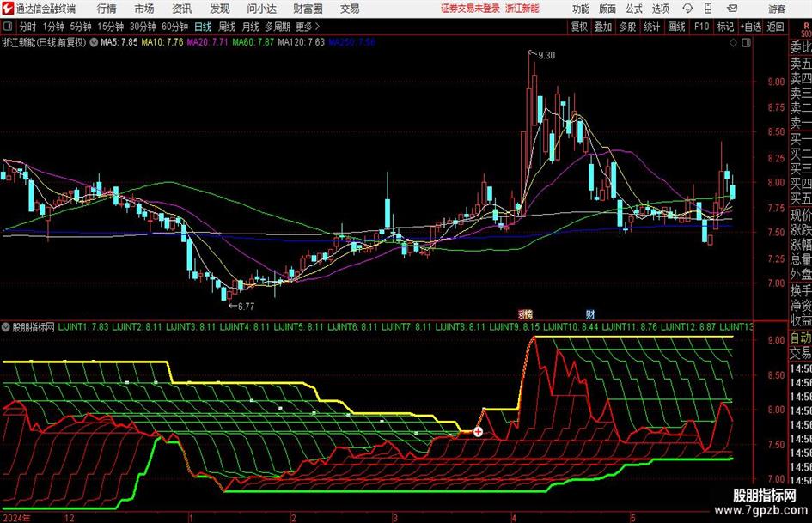The height and width of the screenshot is (523, 812).
Task: Click the 通达信 red logo icon
Action: [x=8, y=9]
